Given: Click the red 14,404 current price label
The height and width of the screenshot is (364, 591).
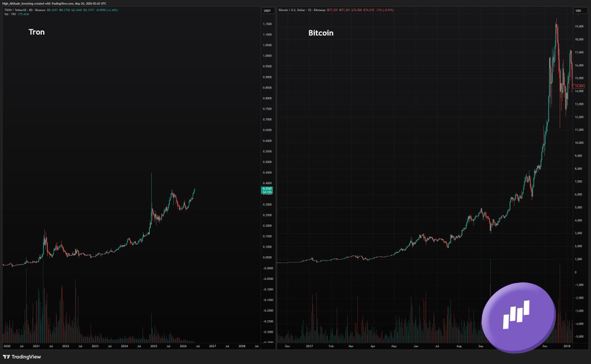Looking at the screenshot, I should tap(579, 86).
